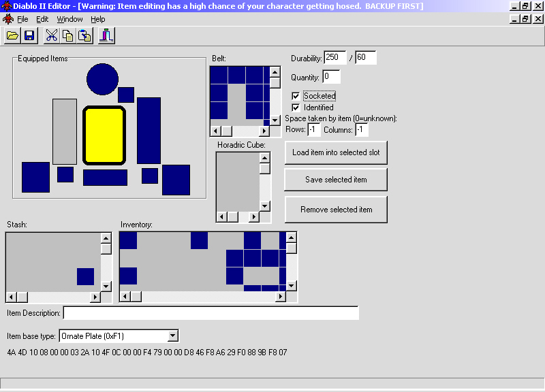545x392 pixels.
Task: Open the File menu
Action: coord(22,19)
